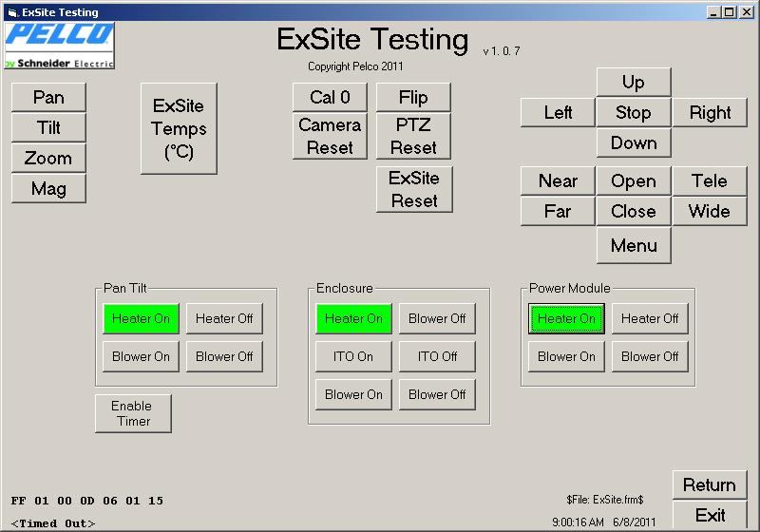Trigger Camera Reset
The height and width of the screenshot is (532, 760).
pos(330,136)
